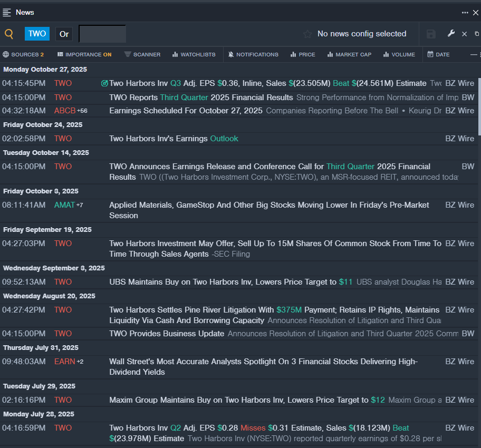This screenshot has width=481, height=448.
Task: Click the star favorite config icon
Action: click(x=307, y=34)
